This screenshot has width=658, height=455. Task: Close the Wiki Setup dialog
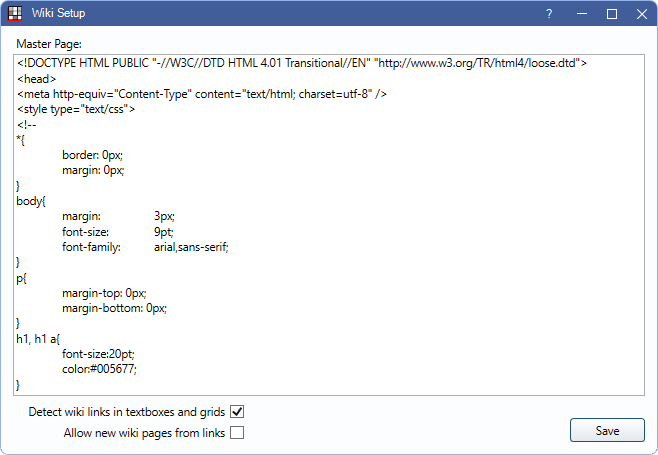coord(640,14)
